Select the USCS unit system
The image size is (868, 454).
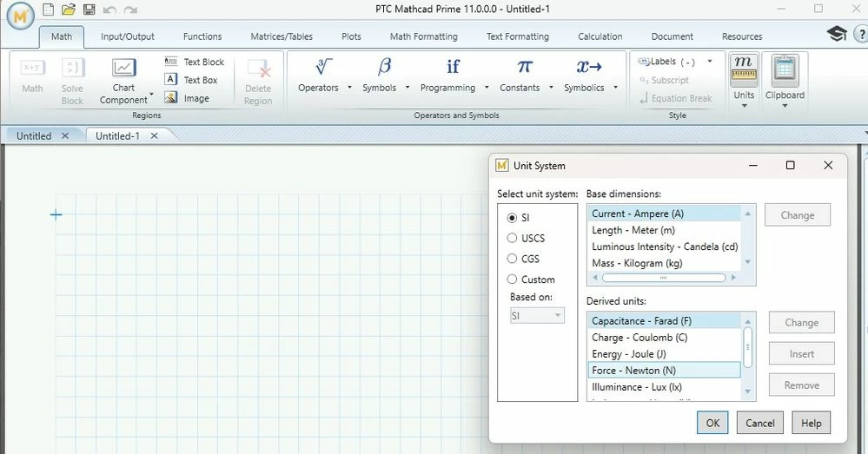click(x=512, y=239)
